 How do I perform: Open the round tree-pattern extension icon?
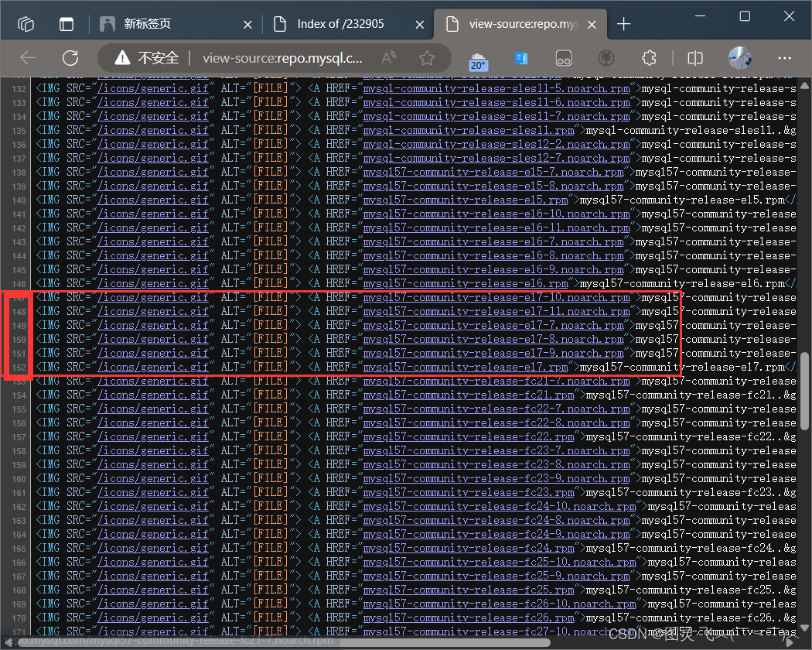point(606,58)
